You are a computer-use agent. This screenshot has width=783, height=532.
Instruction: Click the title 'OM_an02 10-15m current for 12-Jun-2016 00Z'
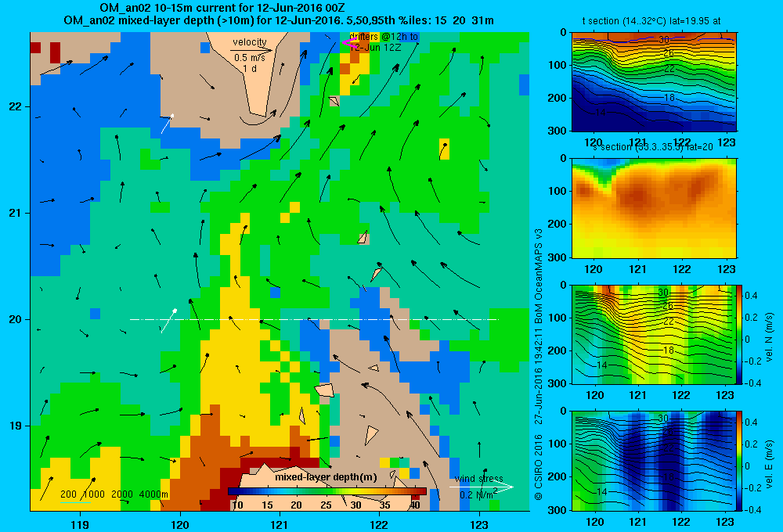tap(222, 8)
